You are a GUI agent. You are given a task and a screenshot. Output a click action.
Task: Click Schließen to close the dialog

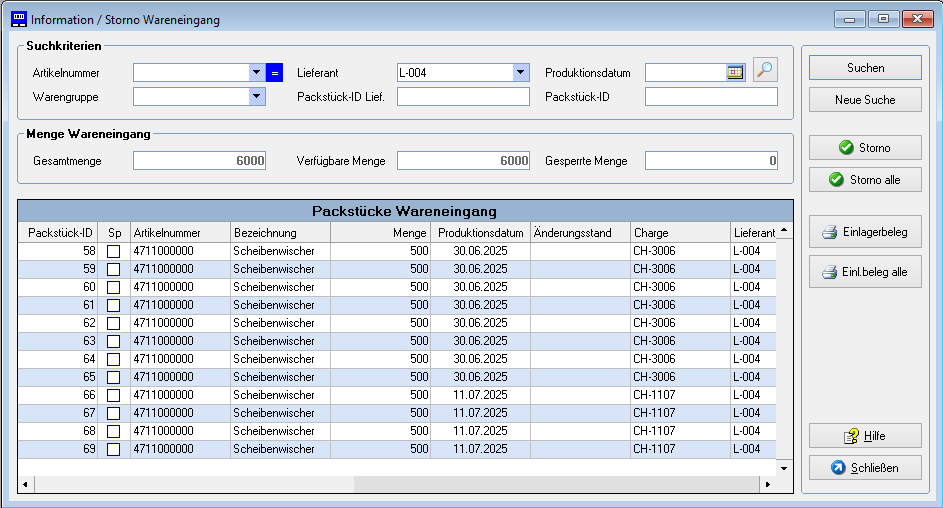click(865, 468)
